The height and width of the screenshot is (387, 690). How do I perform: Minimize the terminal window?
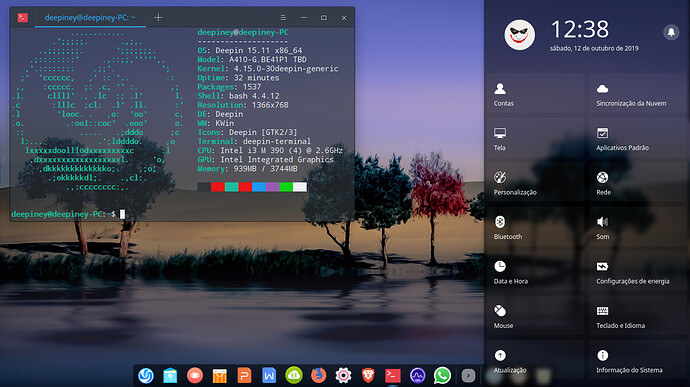click(x=304, y=18)
